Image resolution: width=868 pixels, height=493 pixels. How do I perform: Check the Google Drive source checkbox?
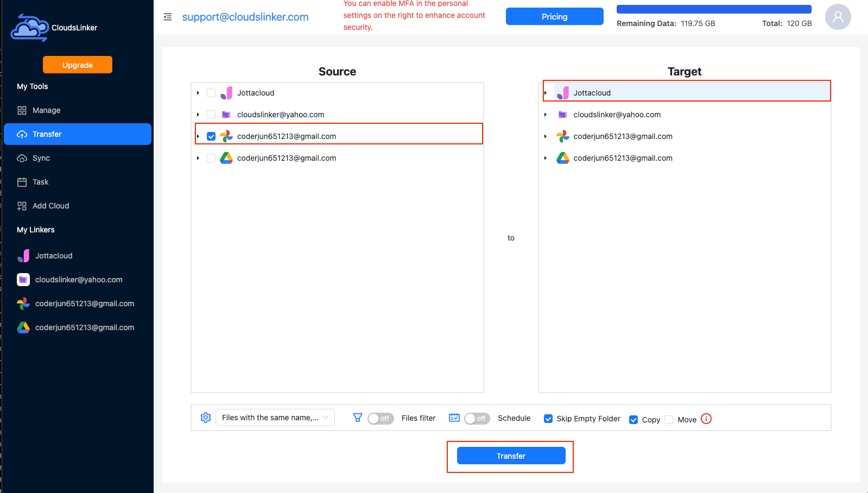(211, 158)
